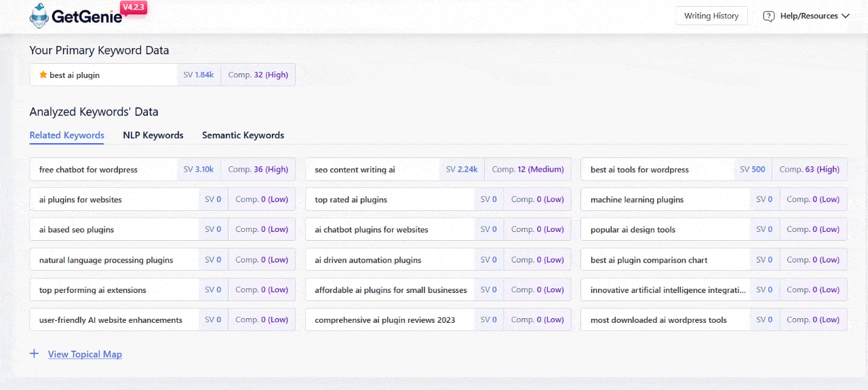Open the View Topical Map link
868x390 pixels.
[85, 354]
